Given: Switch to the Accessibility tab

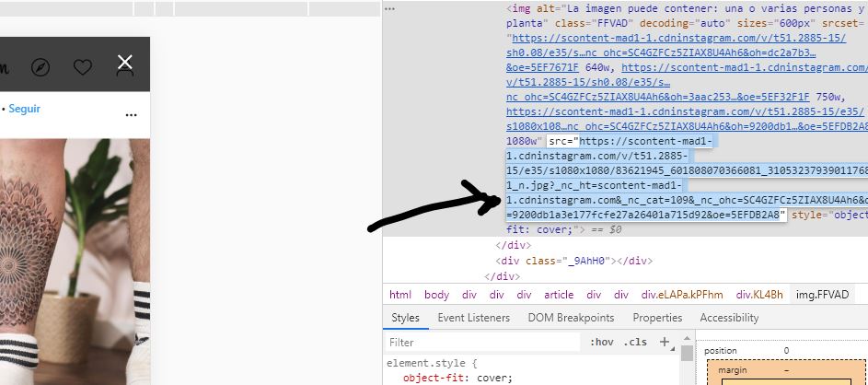Looking at the screenshot, I should click(x=729, y=318).
